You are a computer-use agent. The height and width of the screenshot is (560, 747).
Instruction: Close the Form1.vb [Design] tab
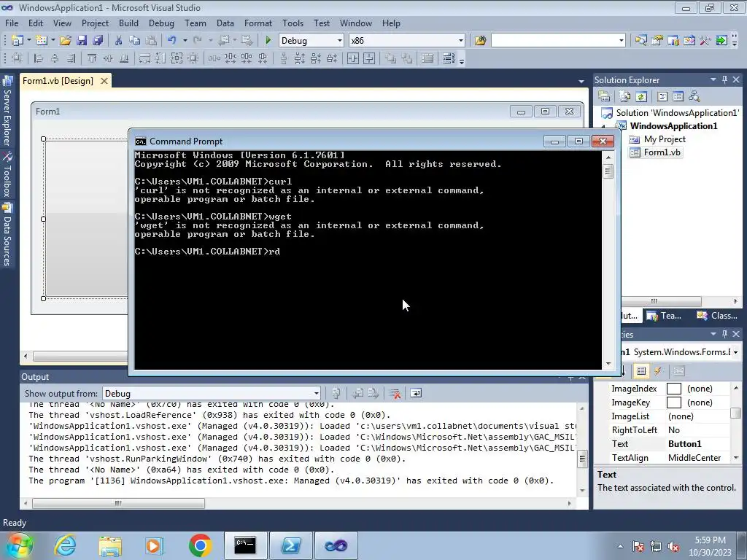[x=104, y=81]
